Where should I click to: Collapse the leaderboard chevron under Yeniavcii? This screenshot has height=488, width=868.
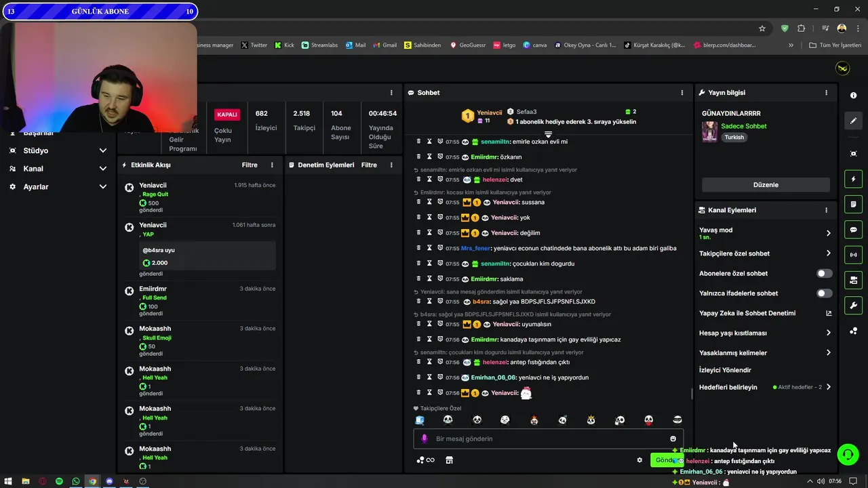coord(549,134)
